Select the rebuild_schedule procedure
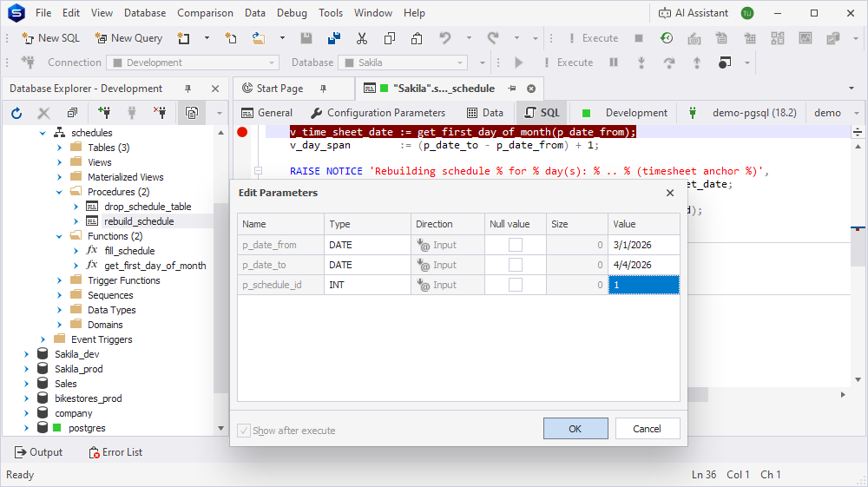868x487 pixels. (x=139, y=221)
